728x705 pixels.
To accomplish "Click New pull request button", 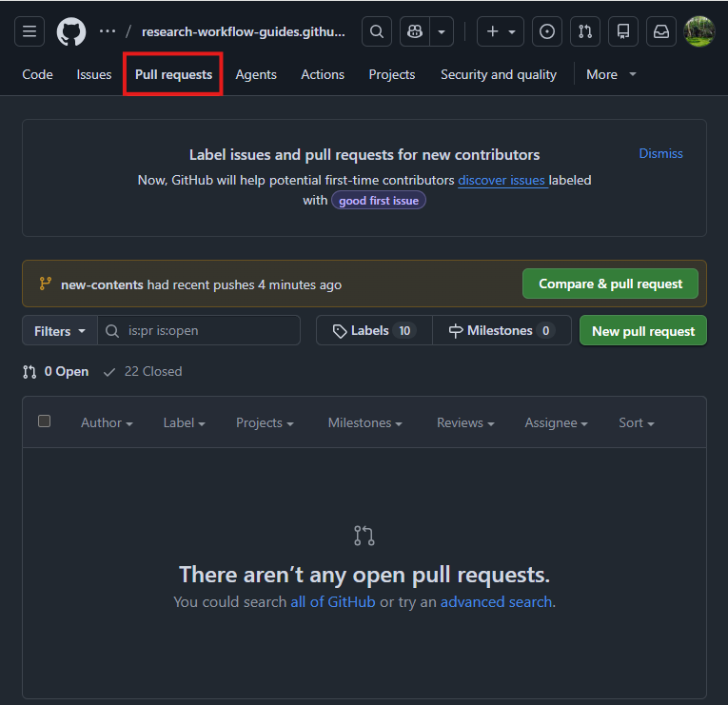I will coord(643,331).
